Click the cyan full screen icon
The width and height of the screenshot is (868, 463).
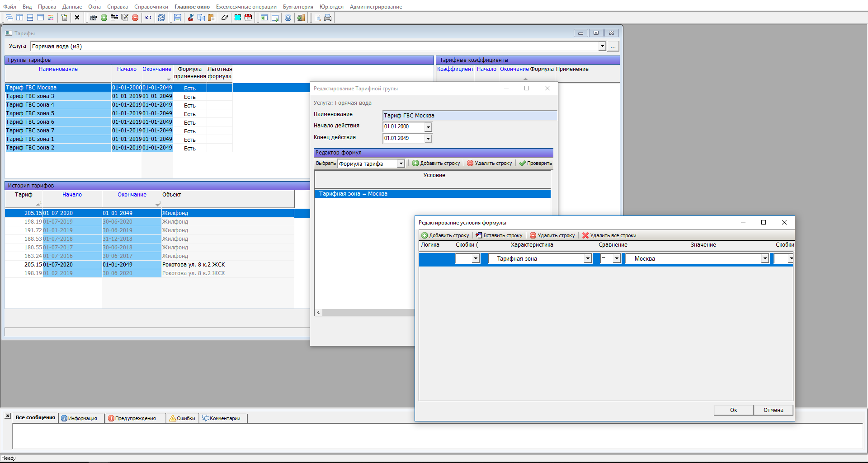(x=238, y=18)
